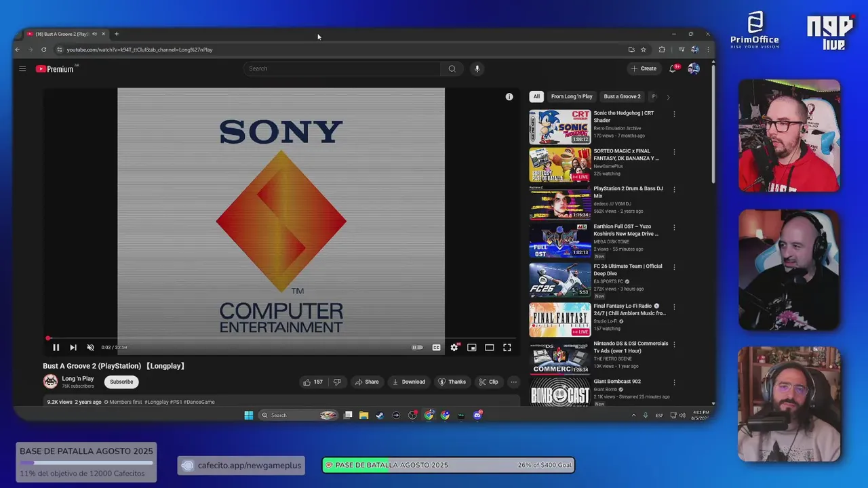
Task: Like the video with 157 likes
Action: tap(313, 382)
